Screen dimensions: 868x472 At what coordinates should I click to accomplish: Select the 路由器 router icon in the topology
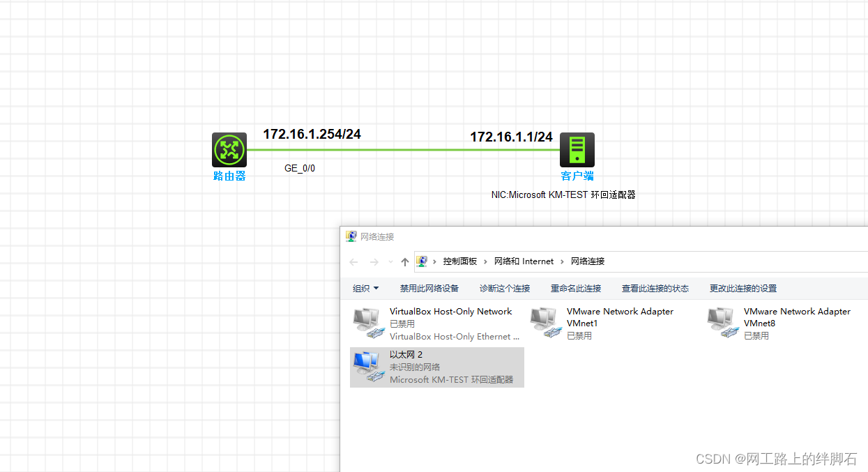(229, 149)
